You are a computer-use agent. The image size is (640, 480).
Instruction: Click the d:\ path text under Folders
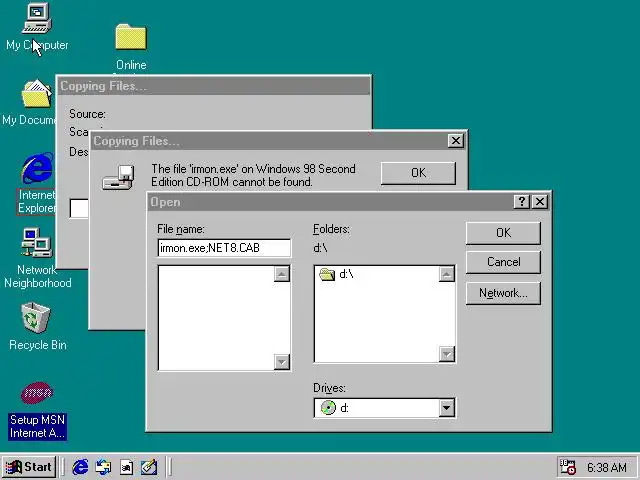tap(320, 248)
